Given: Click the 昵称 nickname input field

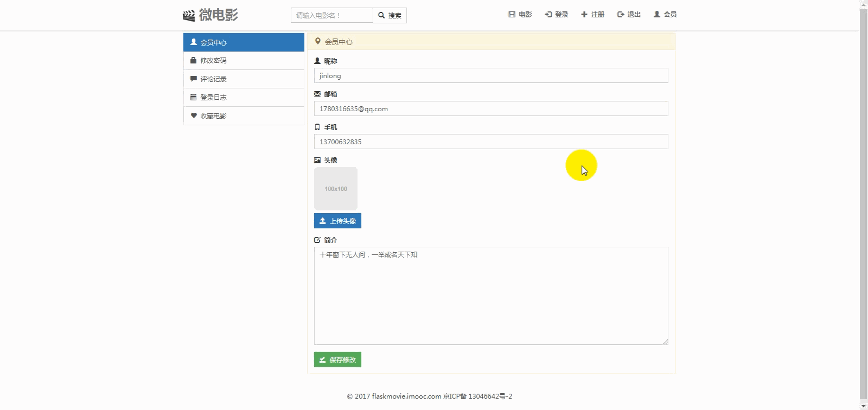Looking at the screenshot, I should [x=491, y=75].
